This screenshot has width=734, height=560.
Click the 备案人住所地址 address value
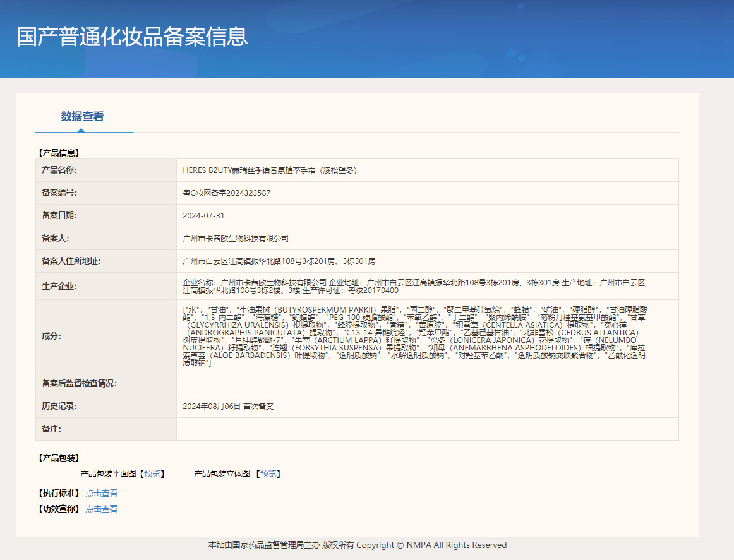click(x=279, y=261)
